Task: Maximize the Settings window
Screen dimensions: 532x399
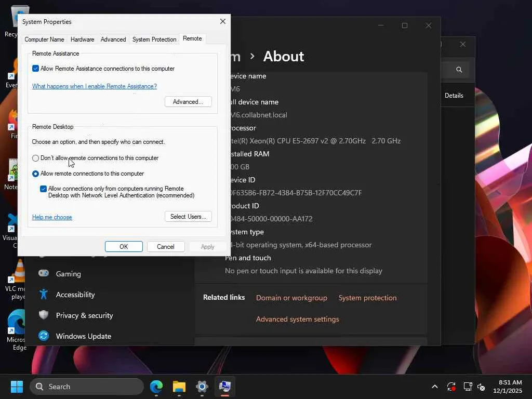Action: pyautogui.click(x=404, y=25)
